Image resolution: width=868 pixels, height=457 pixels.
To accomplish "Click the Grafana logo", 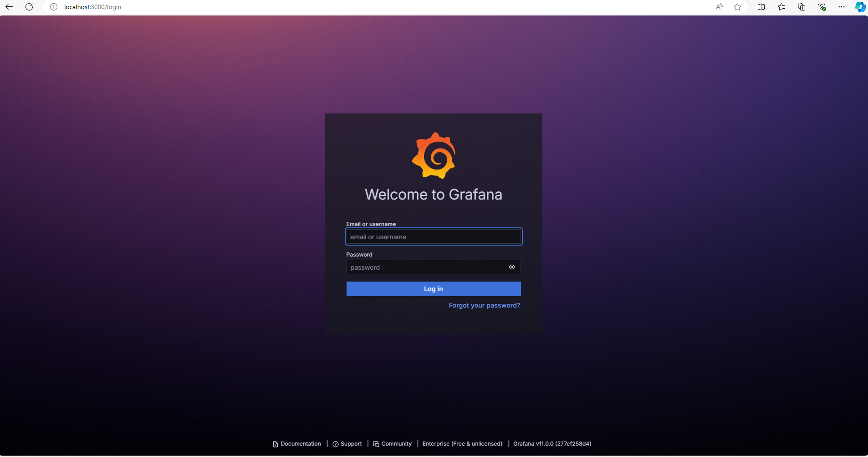I will pos(434,155).
